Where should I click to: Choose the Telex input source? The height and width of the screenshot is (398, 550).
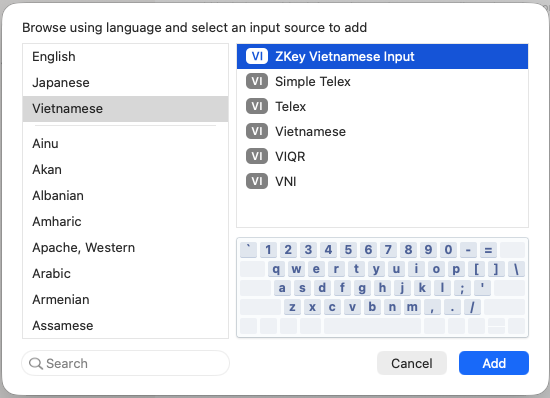click(x=382, y=106)
